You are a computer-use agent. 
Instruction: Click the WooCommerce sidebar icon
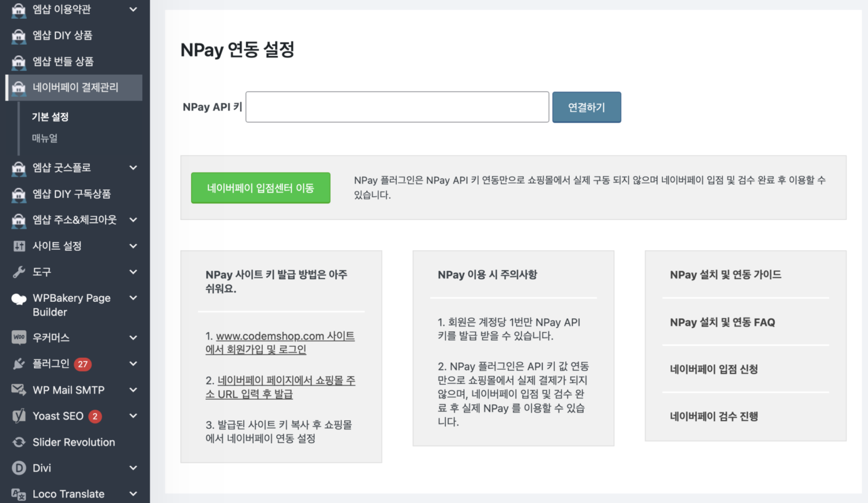18,337
